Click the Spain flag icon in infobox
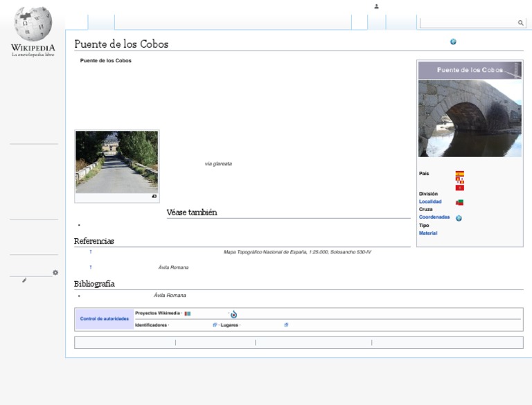The height and width of the screenshot is (405, 532). click(459, 174)
